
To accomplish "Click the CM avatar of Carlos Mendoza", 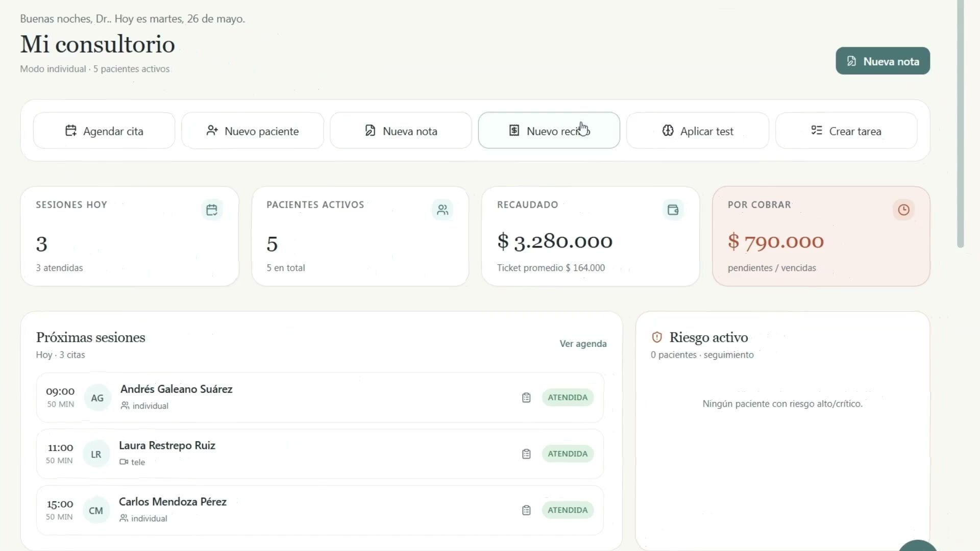I will (96, 511).
